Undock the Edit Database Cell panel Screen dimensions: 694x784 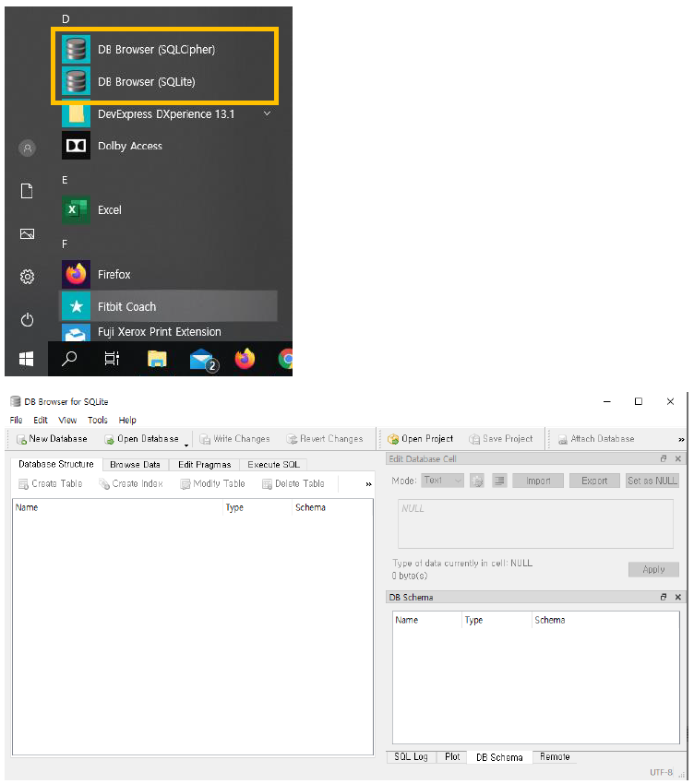pos(664,458)
